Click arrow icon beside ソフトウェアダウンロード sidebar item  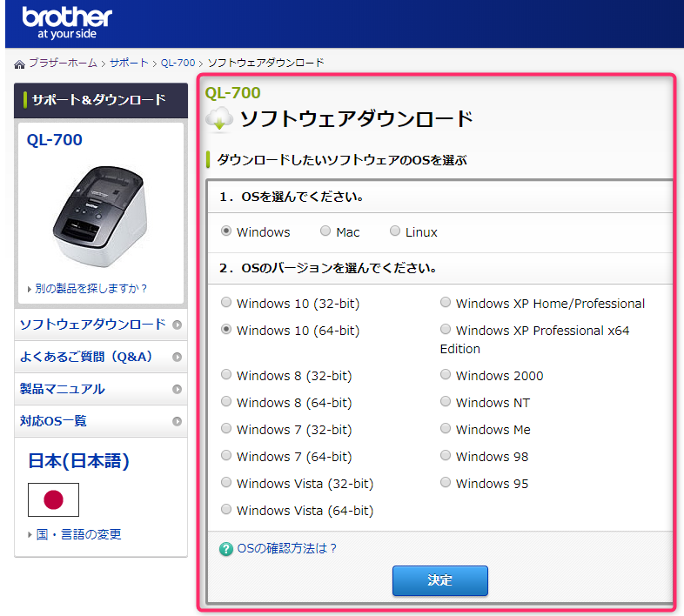177,325
